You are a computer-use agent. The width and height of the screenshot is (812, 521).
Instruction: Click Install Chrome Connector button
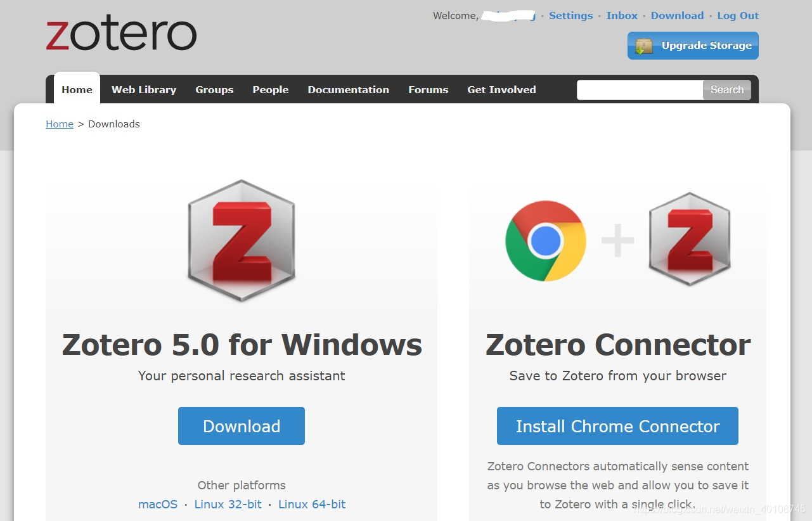pos(617,426)
